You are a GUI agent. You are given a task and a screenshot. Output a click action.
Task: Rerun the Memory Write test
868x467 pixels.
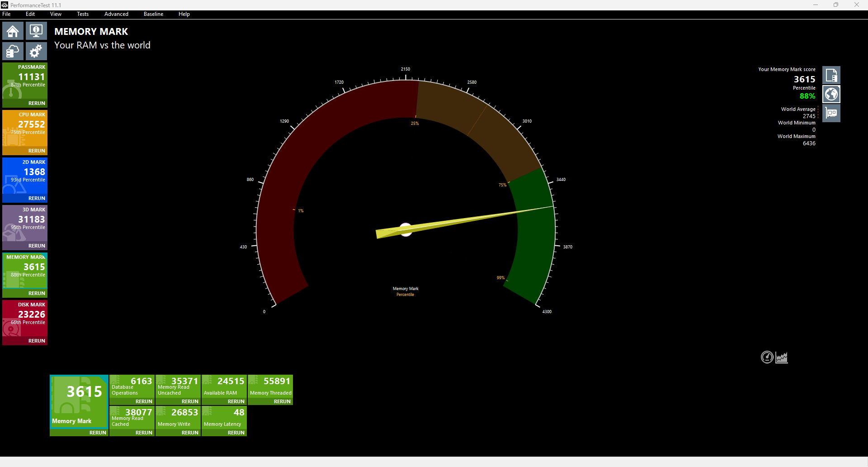(190, 433)
